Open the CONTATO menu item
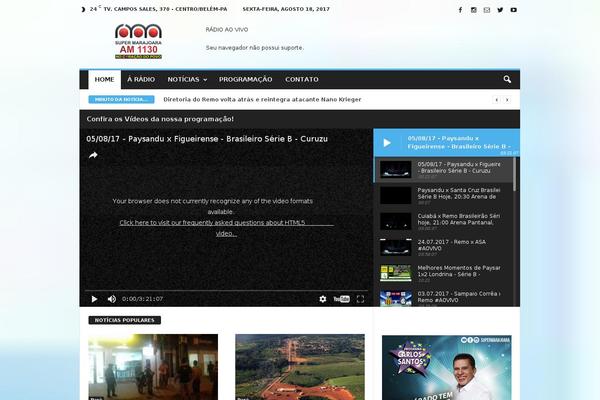 click(x=302, y=80)
